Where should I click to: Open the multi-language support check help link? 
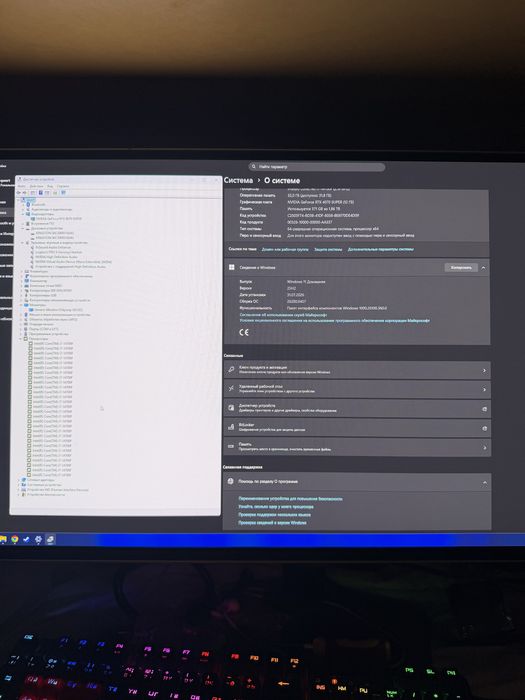coord(275,514)
